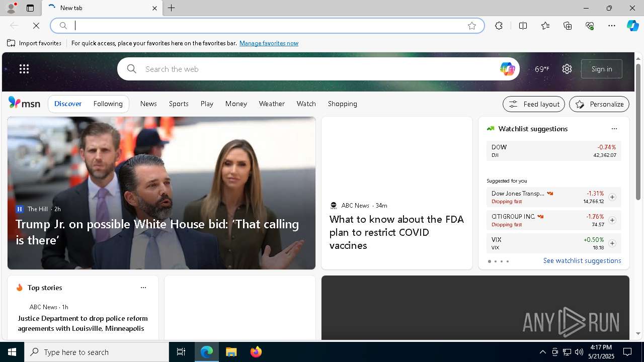Open the News tab
The width and height of the screenshot is (644, 362).
148,104
